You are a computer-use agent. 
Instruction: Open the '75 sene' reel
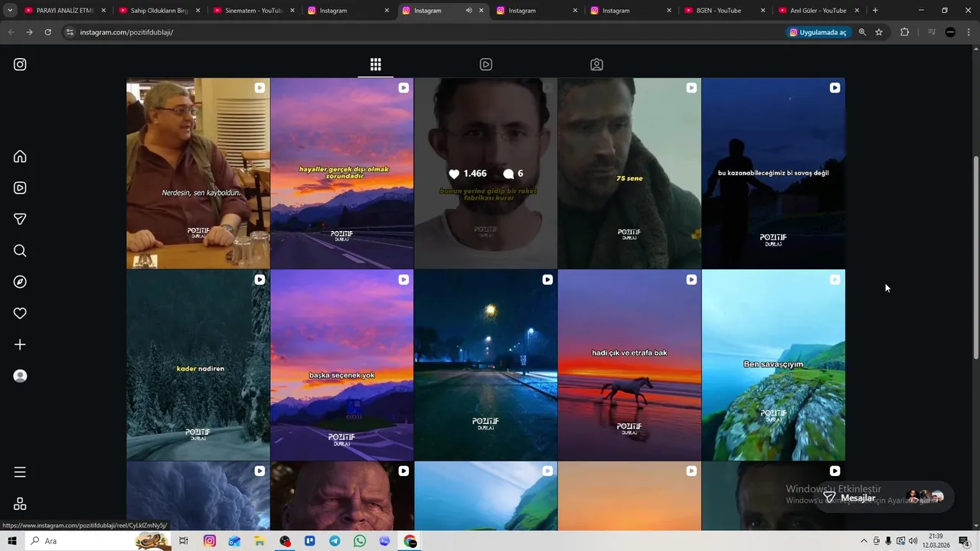[x=629, y=173]
